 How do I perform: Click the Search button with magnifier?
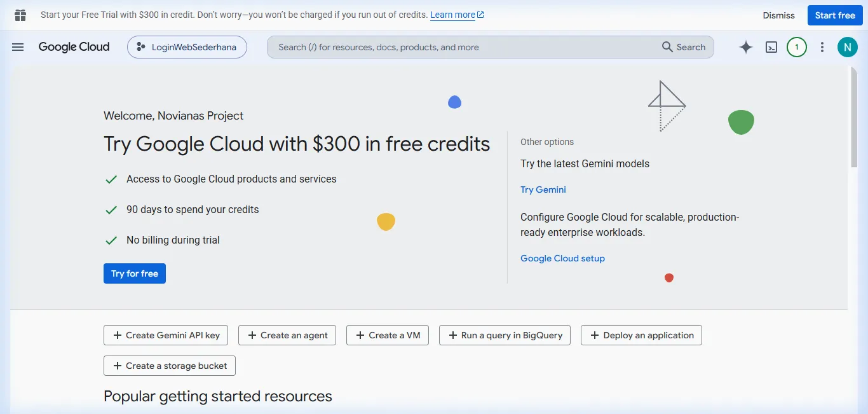[684, 47]
